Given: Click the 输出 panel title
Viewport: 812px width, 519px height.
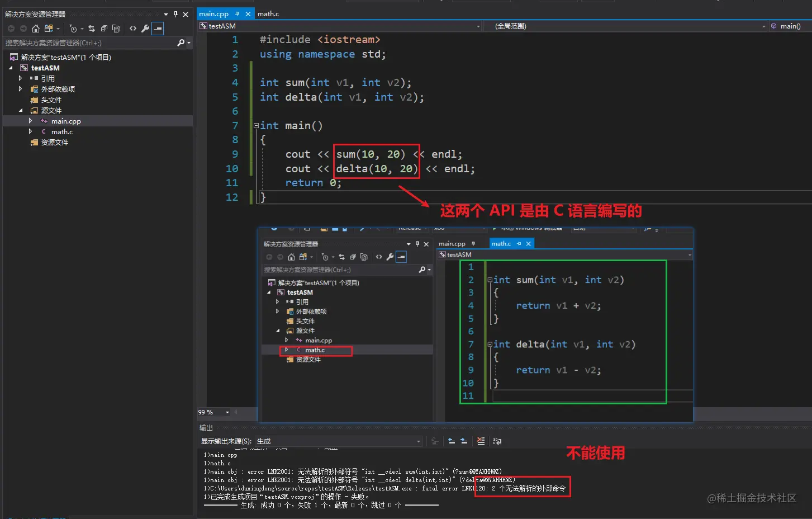Looking at the screenshot, I should click(x=206, y=428).
